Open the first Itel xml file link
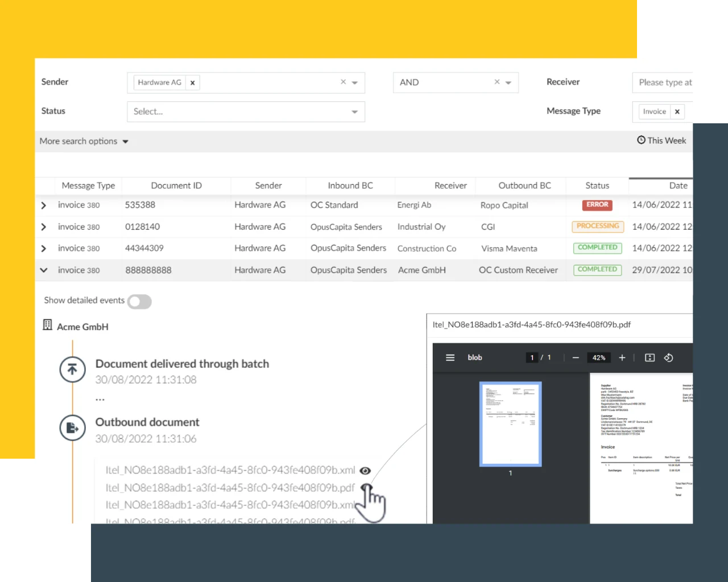The height and width of the screenshot is (582, 728). pos(230,470)
